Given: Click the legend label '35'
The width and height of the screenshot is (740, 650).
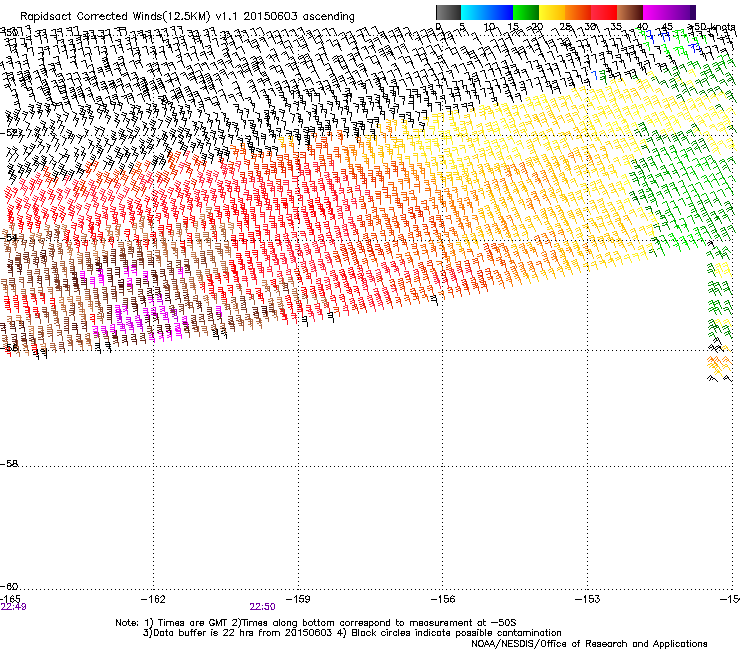Looking at the screenshot, I should point(616,27).
